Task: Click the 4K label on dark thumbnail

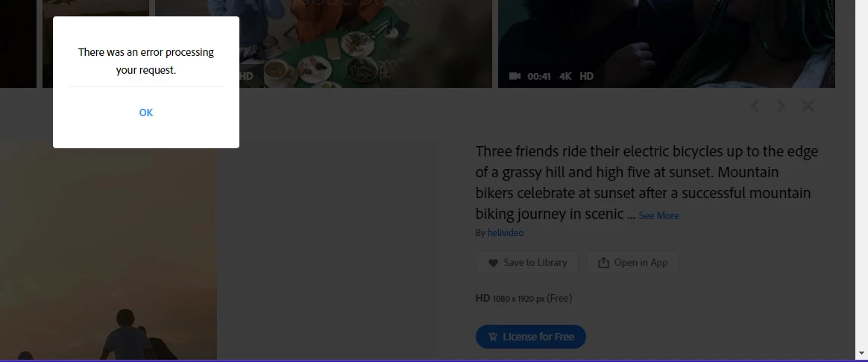Action: click(565, 76)
